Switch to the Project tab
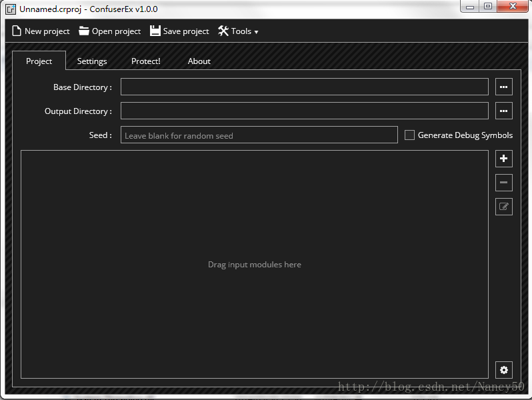Viewport: 532px width, 400px height. [x=39, y=61]
